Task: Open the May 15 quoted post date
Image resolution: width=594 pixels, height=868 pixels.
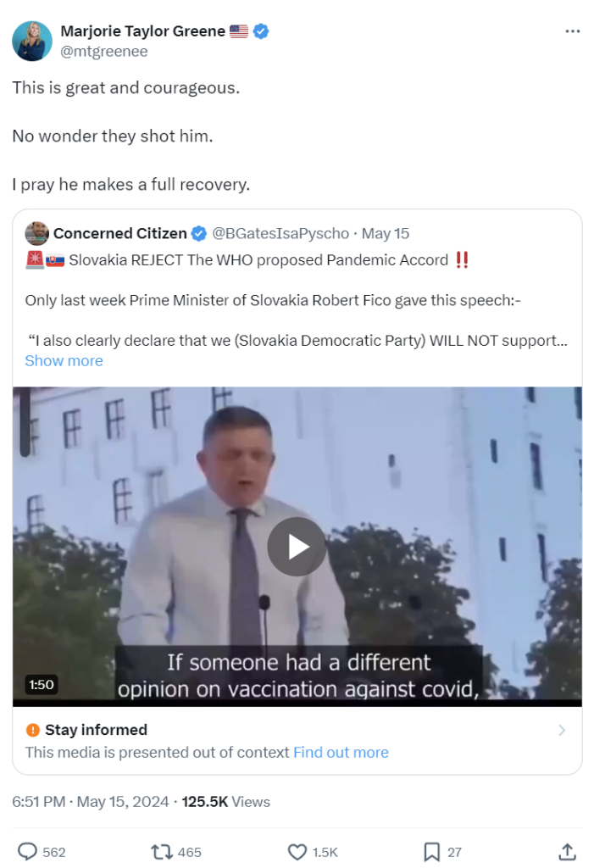Action: [386, 234]
